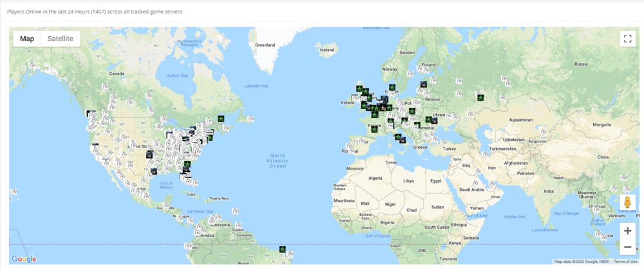The image size is (644, 270).
Task: Click the dark star marker in southern Italy
Action: point(403,140)
